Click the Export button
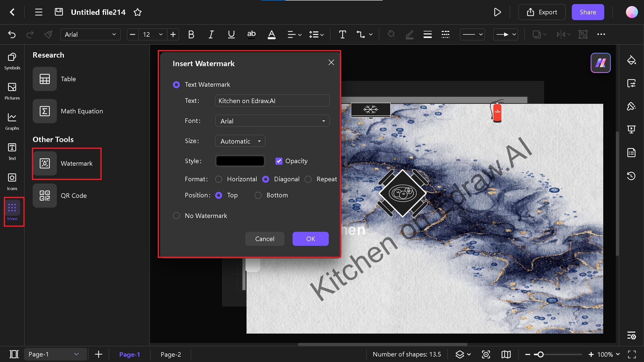 (x=542, y=12)
